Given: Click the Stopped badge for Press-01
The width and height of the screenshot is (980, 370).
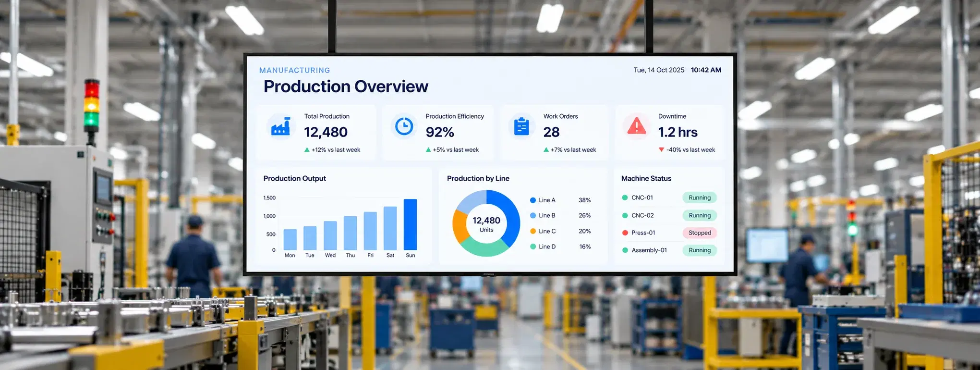Looking at the screenshot, I should tap(700, 233).
